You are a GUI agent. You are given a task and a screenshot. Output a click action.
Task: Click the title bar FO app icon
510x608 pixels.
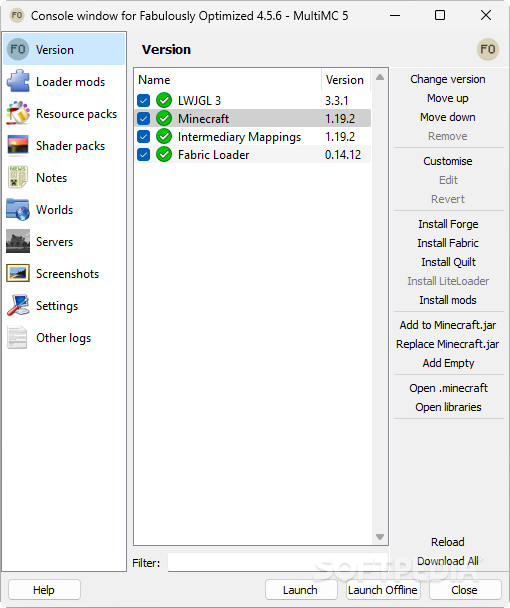17,16
